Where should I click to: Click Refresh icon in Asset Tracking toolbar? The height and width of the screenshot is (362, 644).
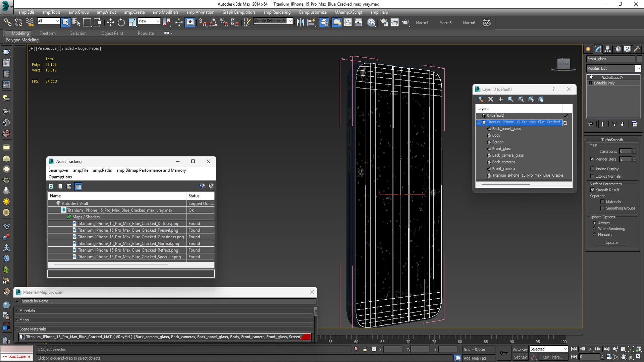(51, 186)
